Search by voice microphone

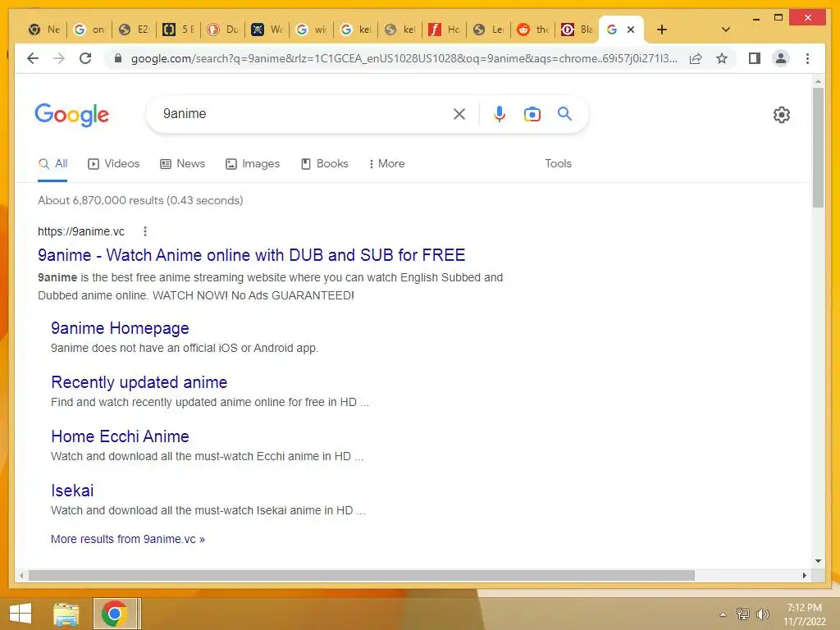pyautogui.click(x=500, y=114)
